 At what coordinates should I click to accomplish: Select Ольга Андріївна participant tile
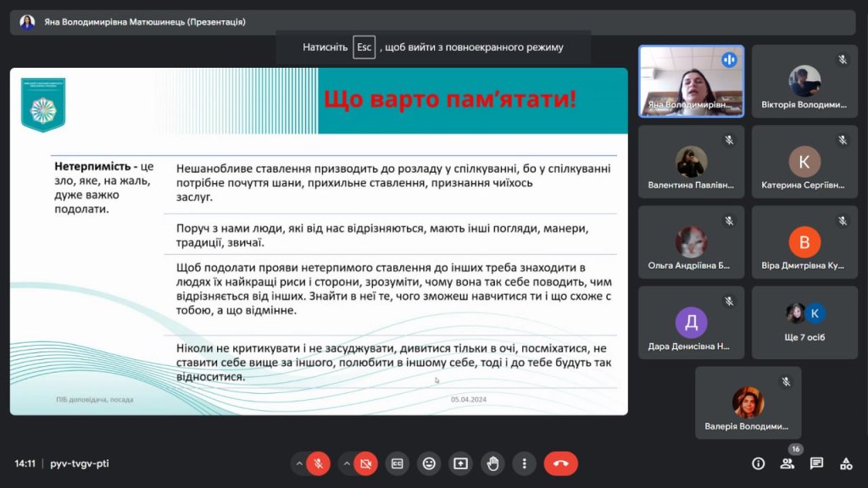[x=692, y=241]
